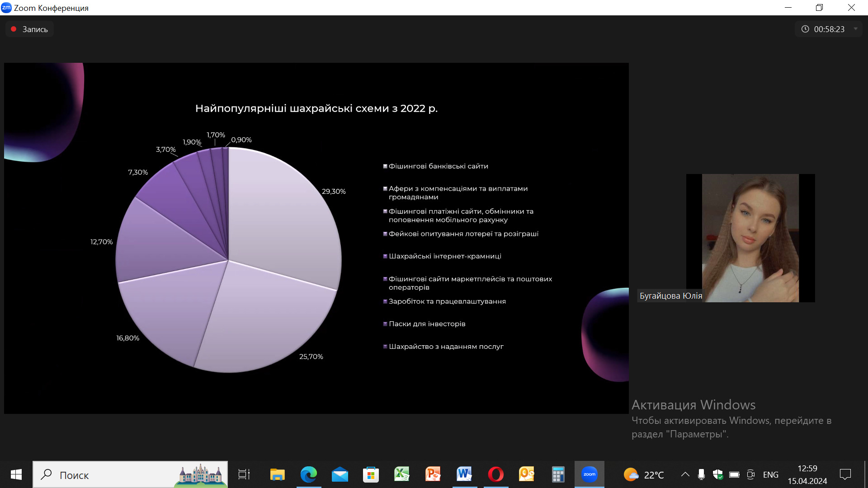The image size is (868, 488).
Task: Switch to Word in the taskbar
Action: (464, 474)
